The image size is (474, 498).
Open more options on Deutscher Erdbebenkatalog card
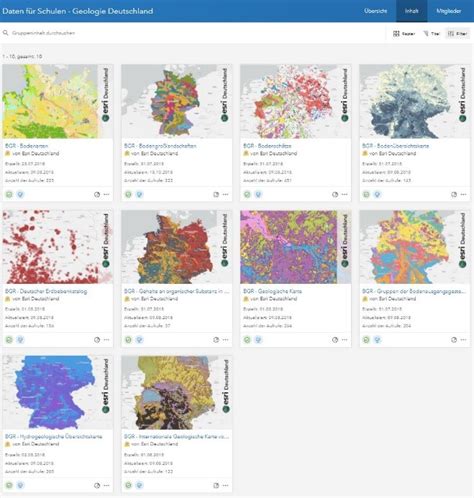[x=107, y=340]
